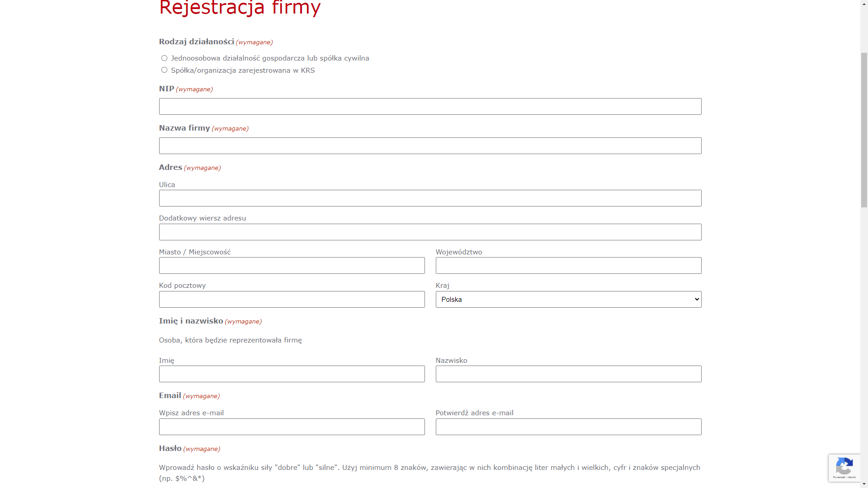868x488 pixels.
Task: Click the NIP input field
Action: [x=430, y=107]
